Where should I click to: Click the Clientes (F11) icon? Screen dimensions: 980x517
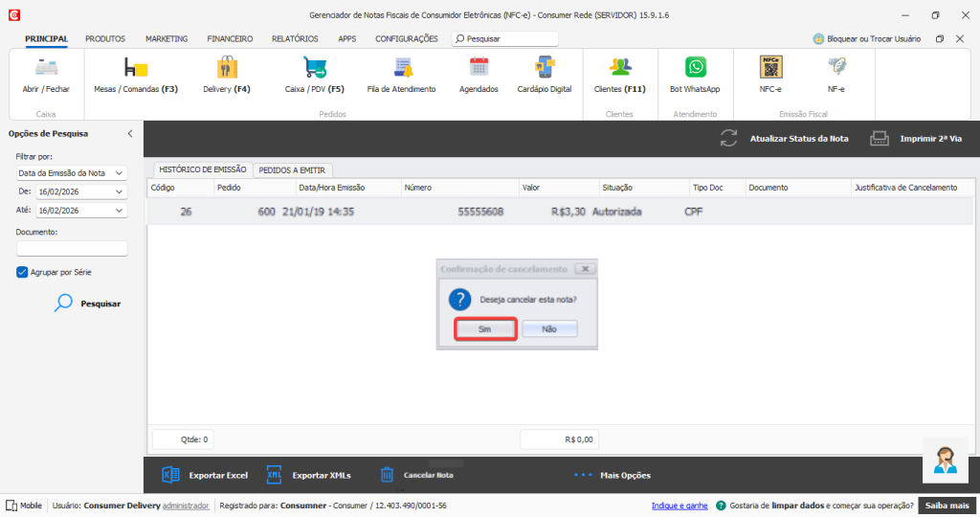pos(620,68)
